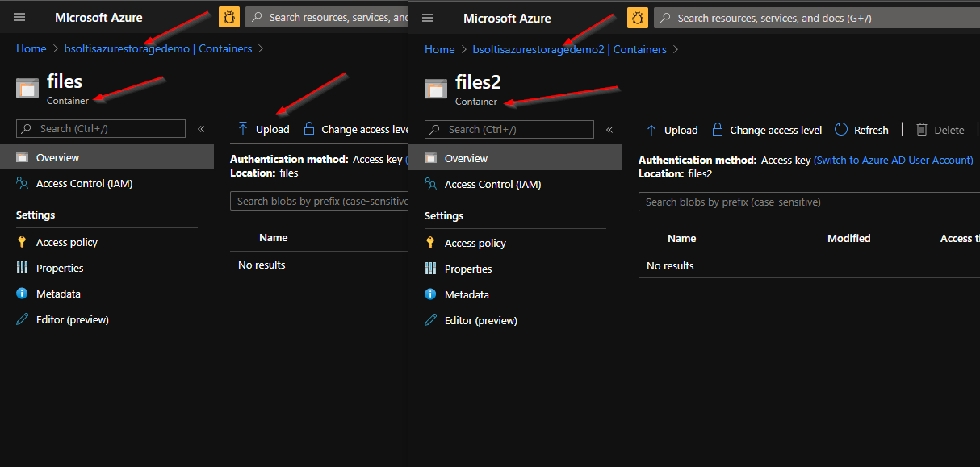This screenshot has height=467, width=980.
Task: Collapse the left sidebar of files container
Action: (x=201, y=128)
